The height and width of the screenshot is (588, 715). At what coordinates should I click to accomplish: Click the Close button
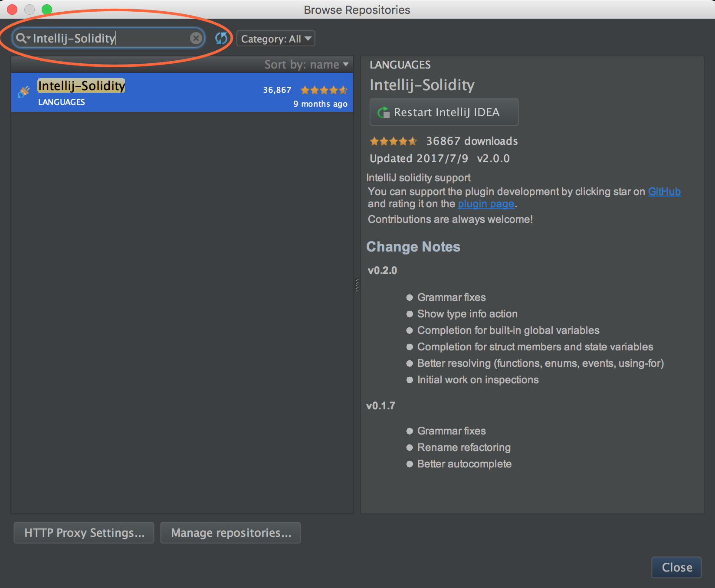pyautogui.click(x=676, y=567)
